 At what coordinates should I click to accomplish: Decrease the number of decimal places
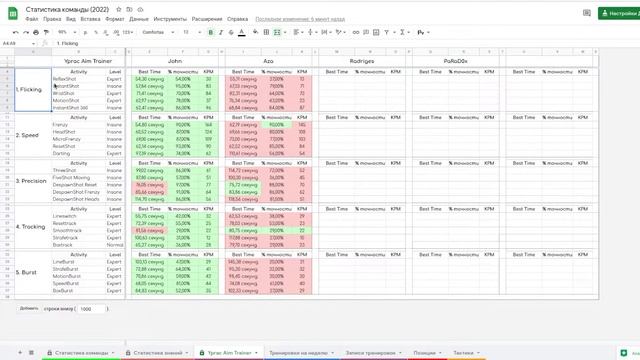(x=106, y=32)
